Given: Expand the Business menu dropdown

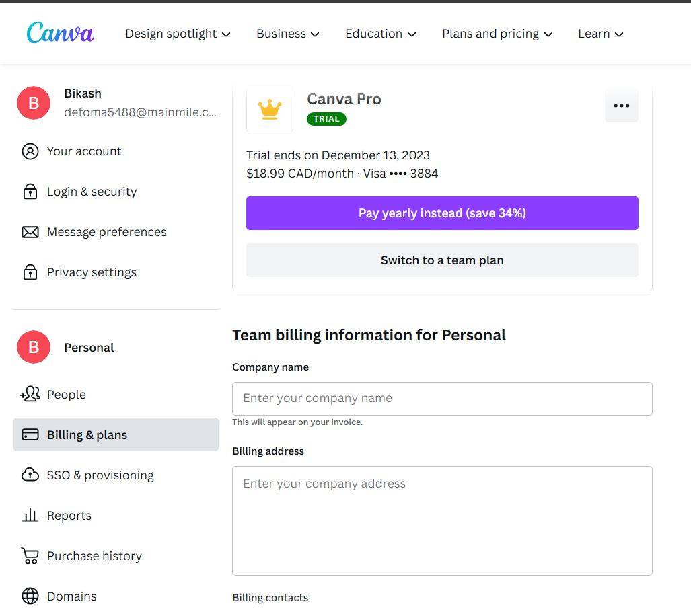Looking at the screenshot, I should click(287, 34).
